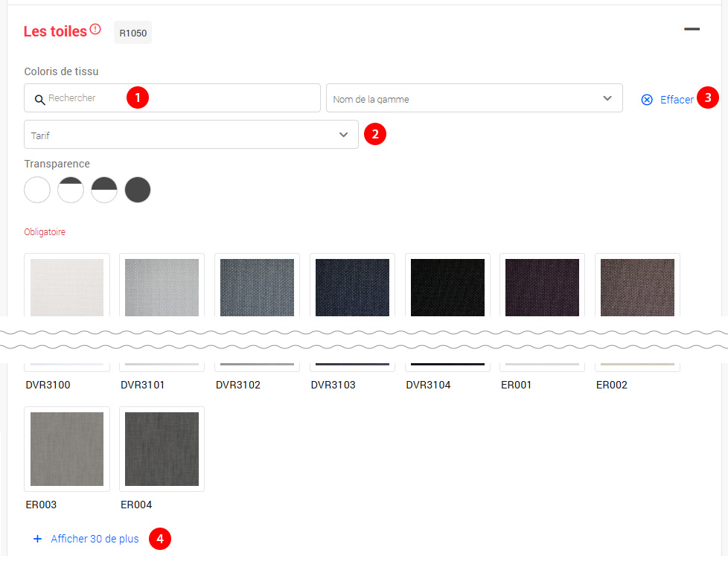This screenshot has width=728, height=573.
Task: Click the magnifier search icon
Action: 39,99
